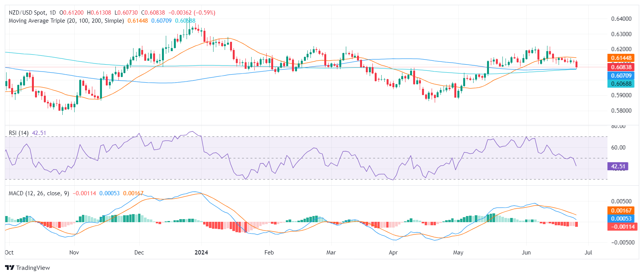
Task: Click the Nov label on time axis
Action: [x=74, y=253]
